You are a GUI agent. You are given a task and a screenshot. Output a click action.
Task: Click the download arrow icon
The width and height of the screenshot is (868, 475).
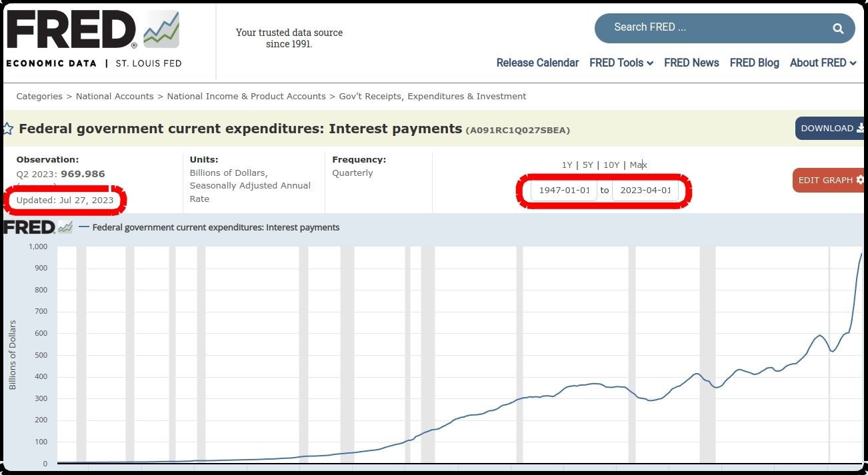(861, 128)
